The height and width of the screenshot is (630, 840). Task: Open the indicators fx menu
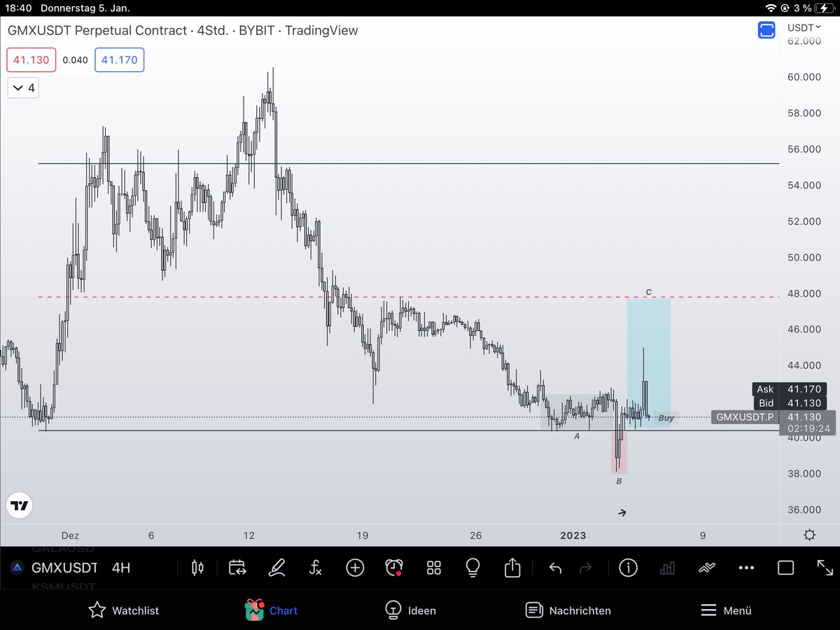coord(316,568)
